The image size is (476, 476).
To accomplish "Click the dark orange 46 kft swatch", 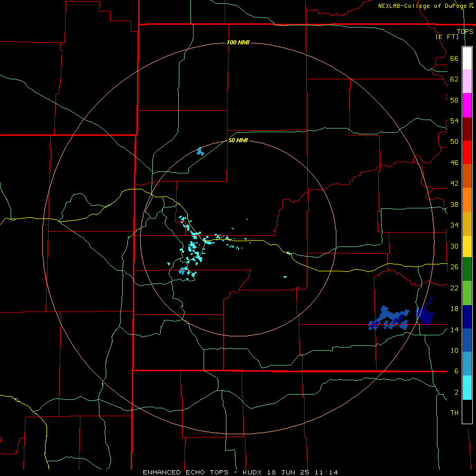I will [467, 176].
